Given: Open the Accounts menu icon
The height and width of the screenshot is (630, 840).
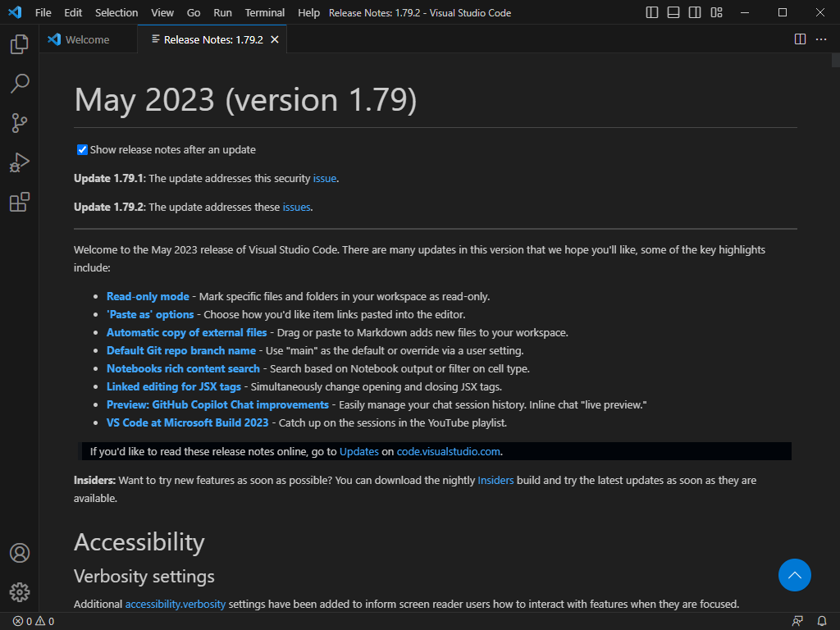Looking at the screenshot, I should point(20,553).
